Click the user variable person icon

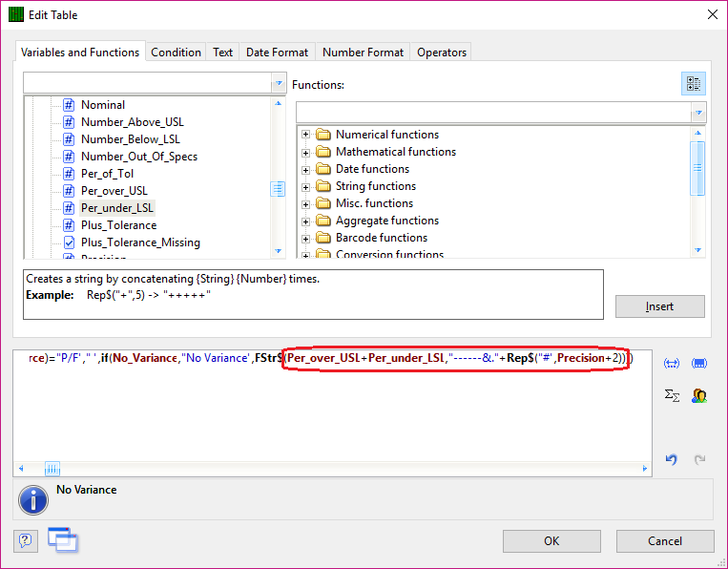(699, 396)
